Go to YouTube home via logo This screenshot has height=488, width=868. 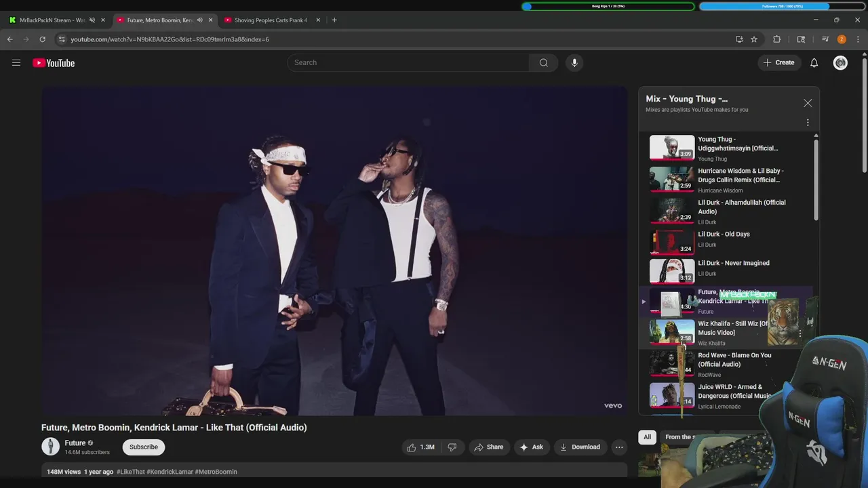click(54, 63)
